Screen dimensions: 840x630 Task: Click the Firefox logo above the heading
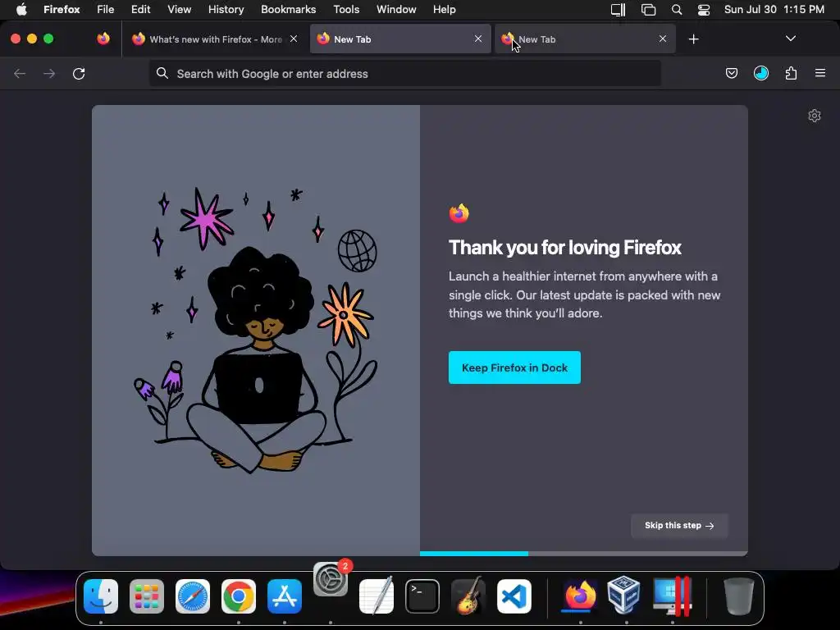point(459,213)
